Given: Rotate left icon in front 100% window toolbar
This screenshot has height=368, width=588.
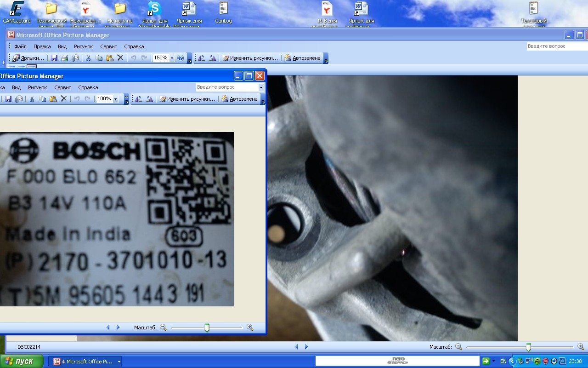Looking at the screenshot, I should pos(139,99).
